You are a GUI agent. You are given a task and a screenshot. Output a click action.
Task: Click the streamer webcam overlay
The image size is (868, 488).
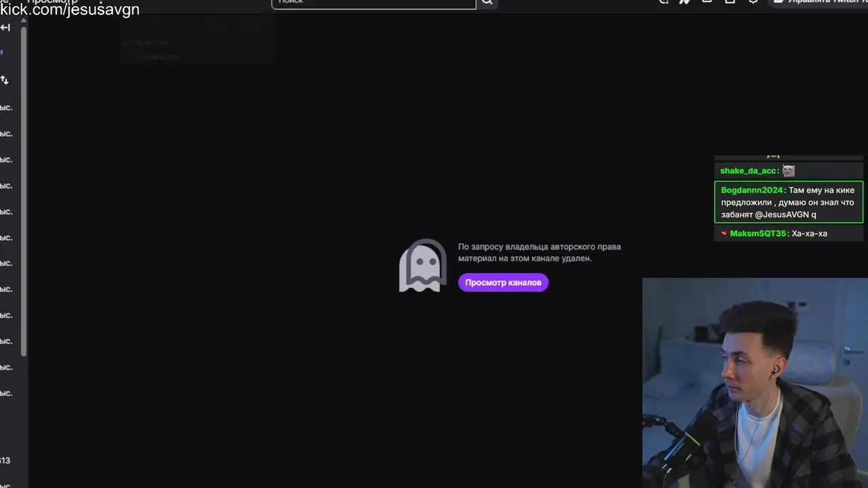point(755,383)
